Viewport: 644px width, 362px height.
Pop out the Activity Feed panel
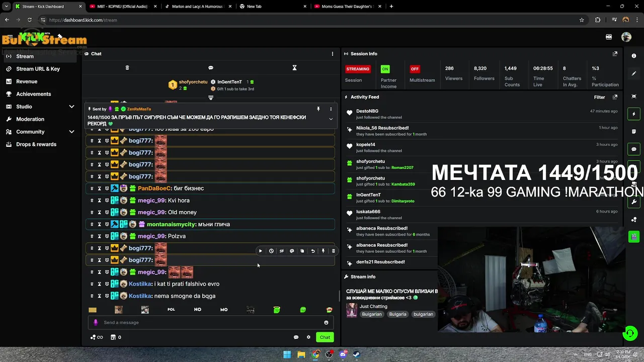coord(615,97)
